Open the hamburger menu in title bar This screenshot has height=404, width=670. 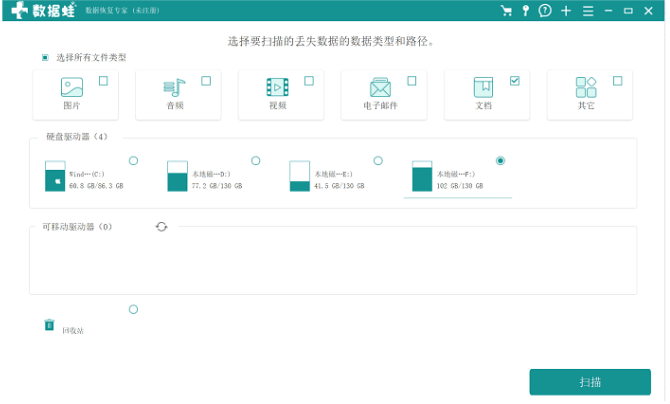click(x=587, y=11)
